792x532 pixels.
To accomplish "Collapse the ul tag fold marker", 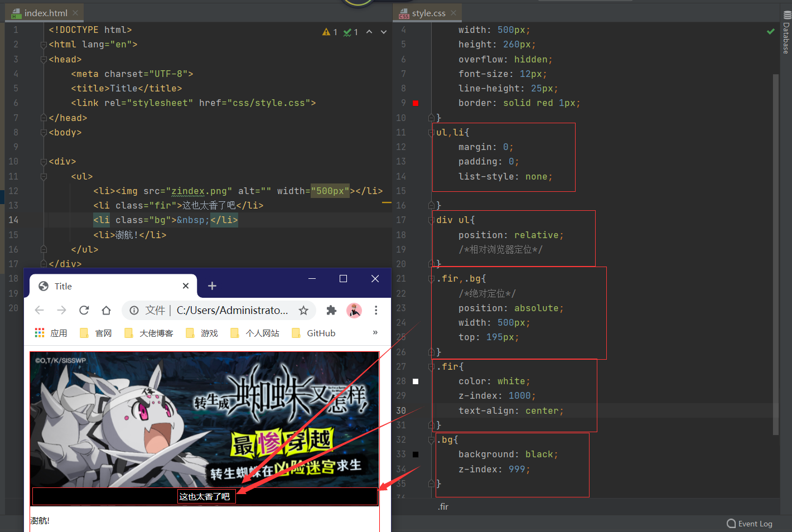I will click(x=44, y=176).
